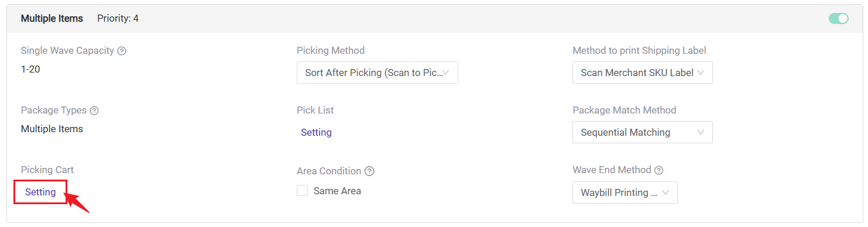Open the Wave End Method dropdown

click(625, 192)
